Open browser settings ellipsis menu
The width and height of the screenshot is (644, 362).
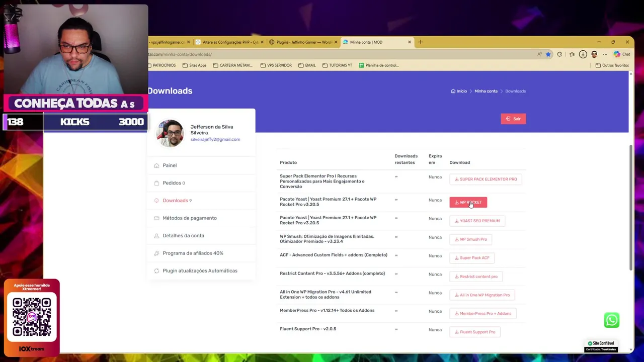click(x=605, y=54)
